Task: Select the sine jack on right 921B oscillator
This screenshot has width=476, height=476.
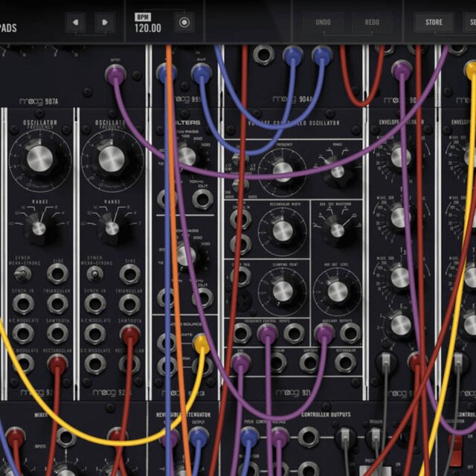Action: (129, 274)
